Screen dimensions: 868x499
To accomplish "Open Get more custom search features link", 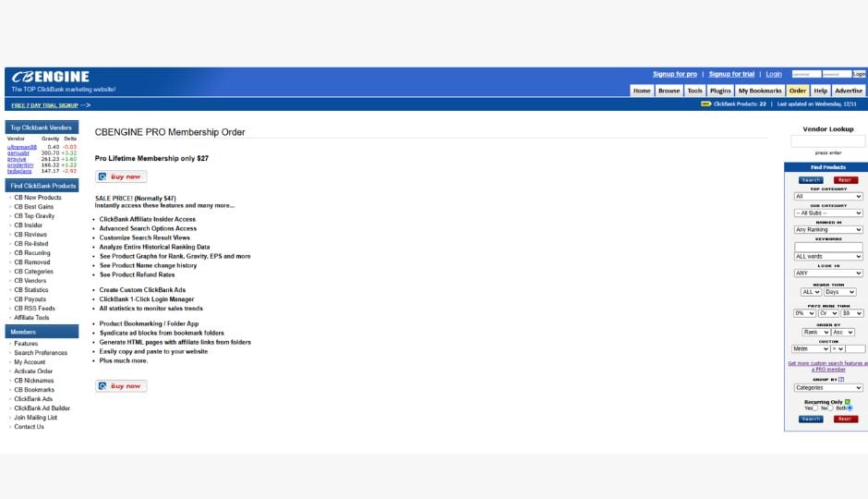I will coord(828,366).
